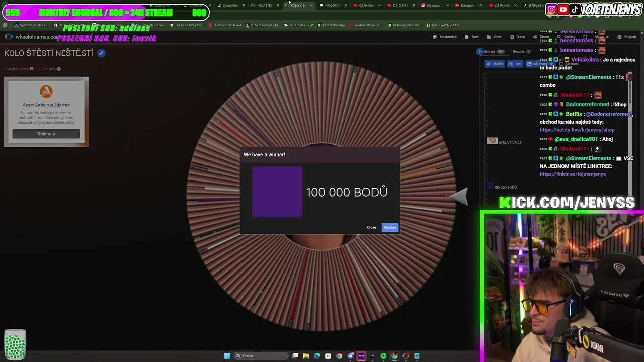
Task: Switch to the first KOLO ŠTĚSTÍ tab
Action: pyautogui.click(x=265, y=5)
